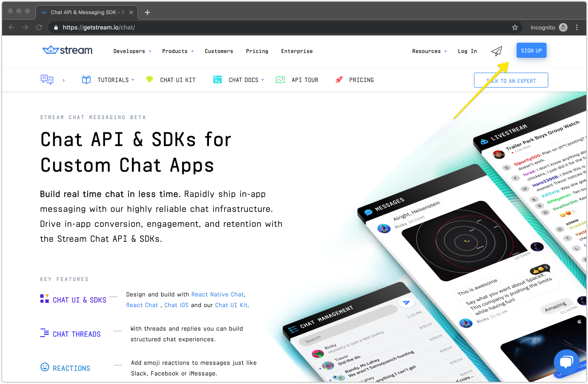Click the Chat UI & SDKs heading
Screen dimensions: 588x384
[x=79, y=300]
